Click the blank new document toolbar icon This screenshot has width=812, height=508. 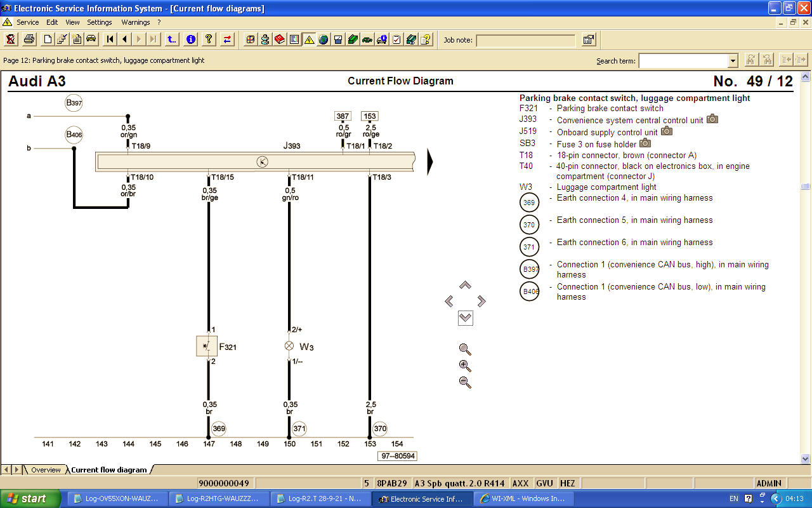pyautogui.click(x=48, y=39)
